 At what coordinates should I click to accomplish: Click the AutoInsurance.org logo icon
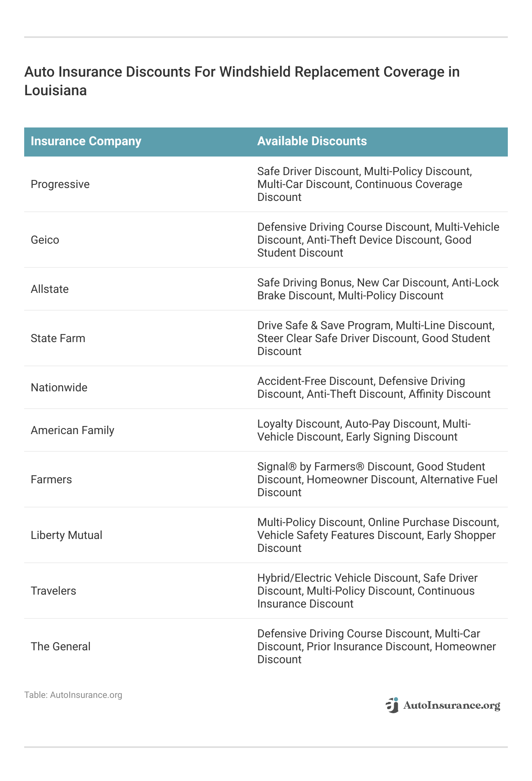coord(392,705)
